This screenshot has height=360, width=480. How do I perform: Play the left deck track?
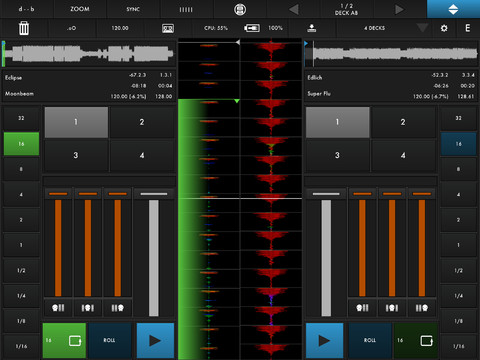click(155, 340)
